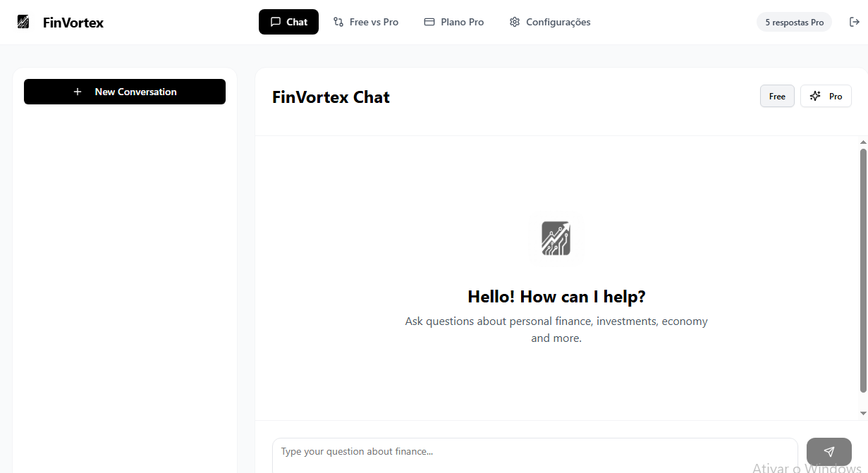Click the credit-card icon beside Plano Pro
Image resolution: width=868 pixels, height=473 pixels.
pos(428,22)
